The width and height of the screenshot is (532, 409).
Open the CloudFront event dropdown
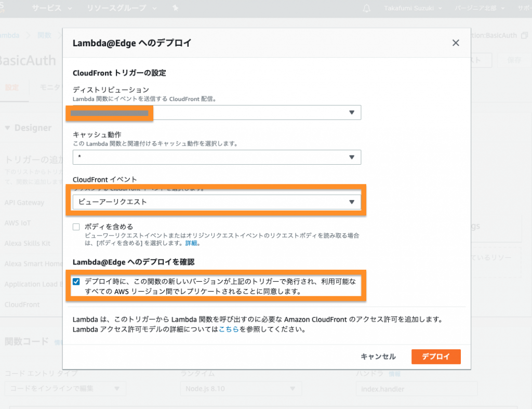pos(217,202)
